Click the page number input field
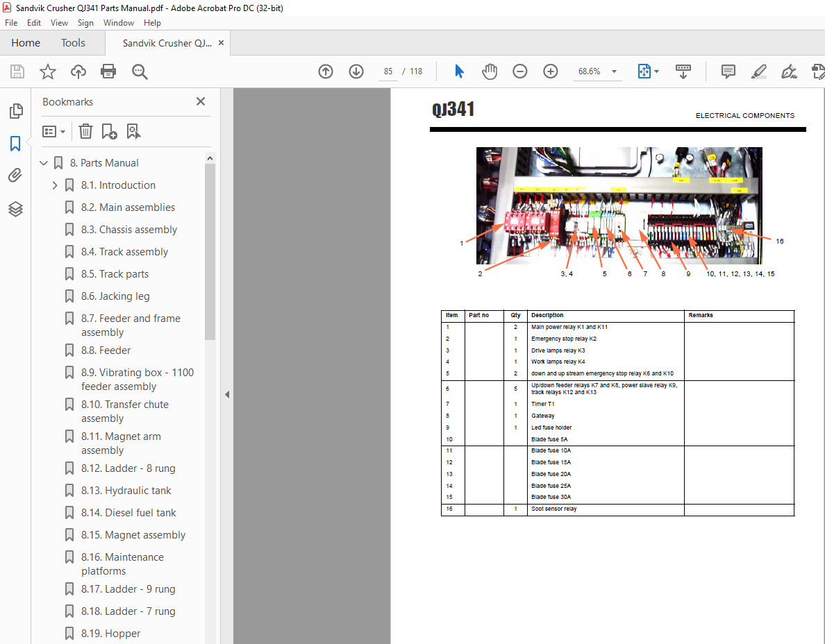 point(388,71)
